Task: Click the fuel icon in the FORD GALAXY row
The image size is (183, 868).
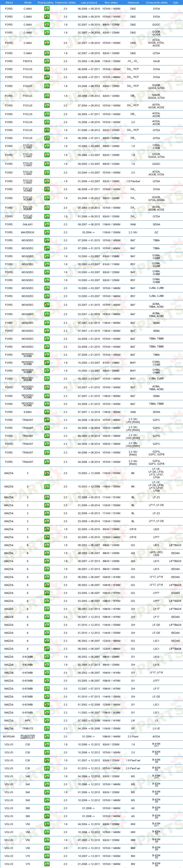Action: 47,224
